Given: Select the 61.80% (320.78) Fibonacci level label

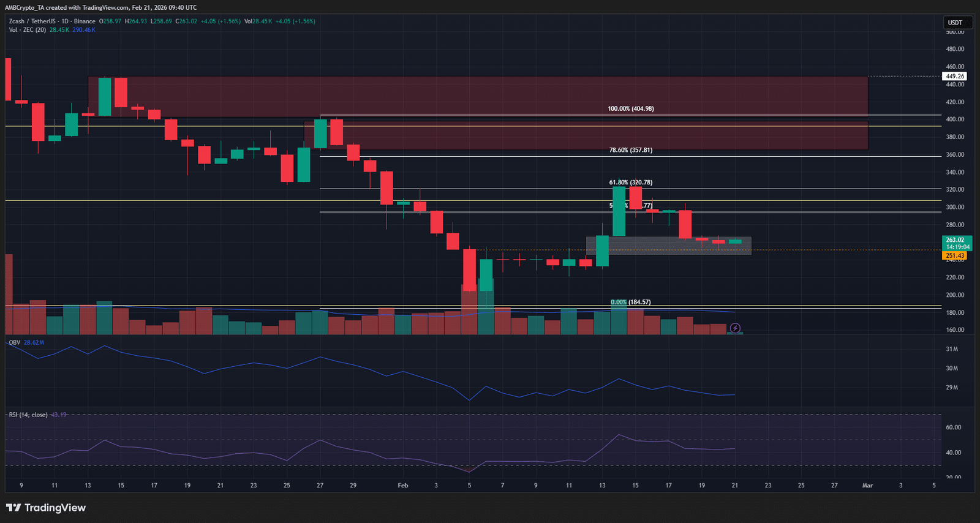Looking at the screenshot, I should [x=630, y=182].
